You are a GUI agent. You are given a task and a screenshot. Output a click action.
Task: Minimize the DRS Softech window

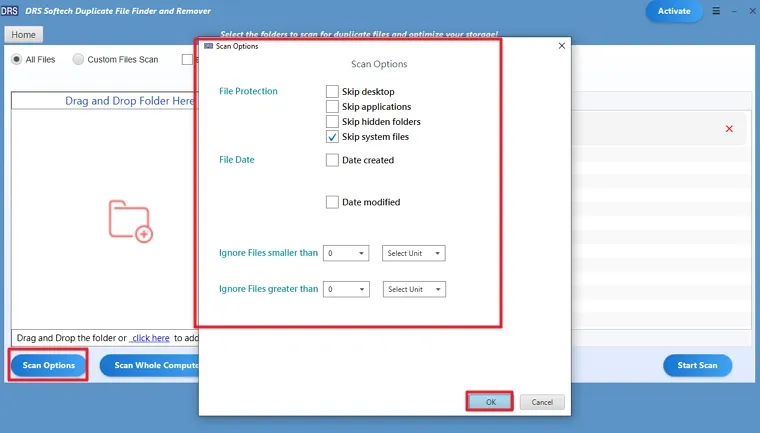pos(734,11)
